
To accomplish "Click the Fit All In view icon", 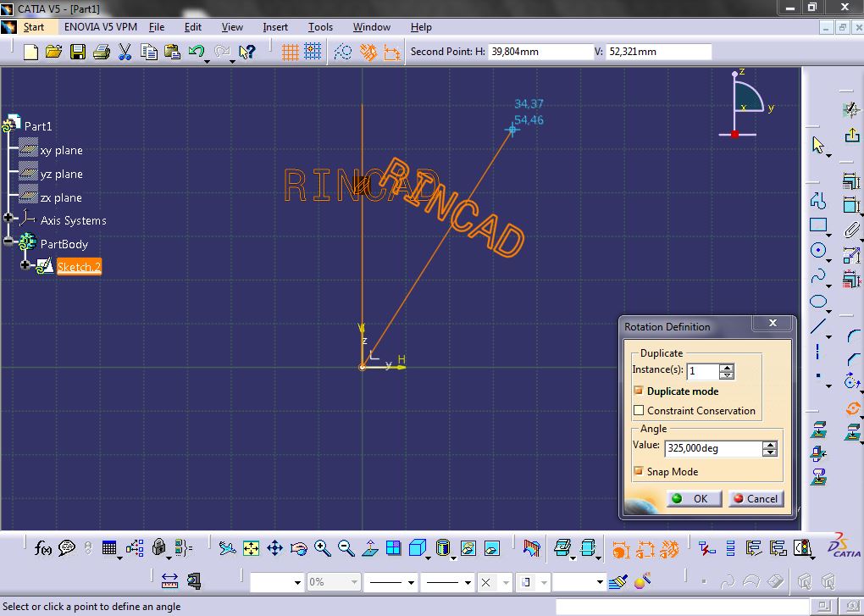I will (252, 548).
